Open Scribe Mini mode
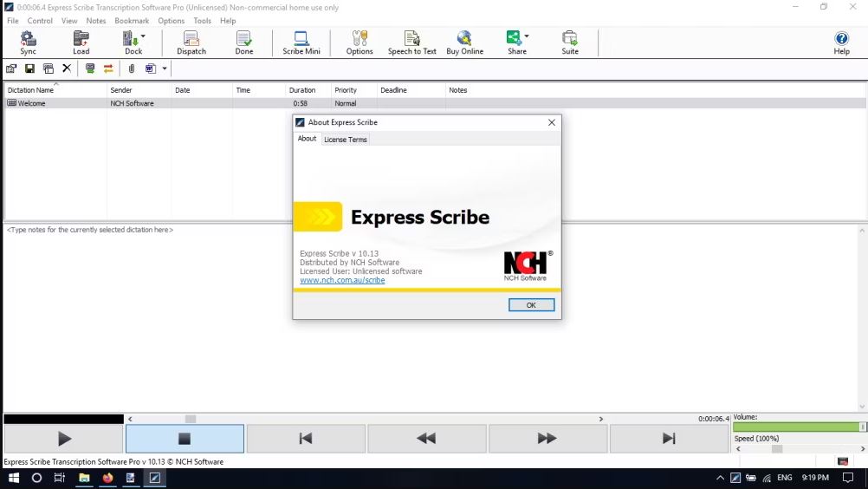This screenshot has height=489, width=868. [301, 42]
